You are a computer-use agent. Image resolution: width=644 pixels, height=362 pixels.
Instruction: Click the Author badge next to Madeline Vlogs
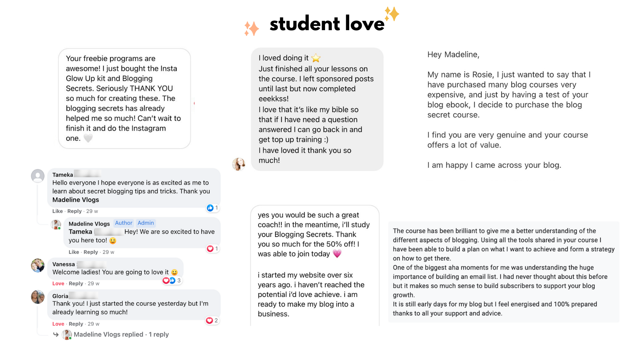point(123,223)
